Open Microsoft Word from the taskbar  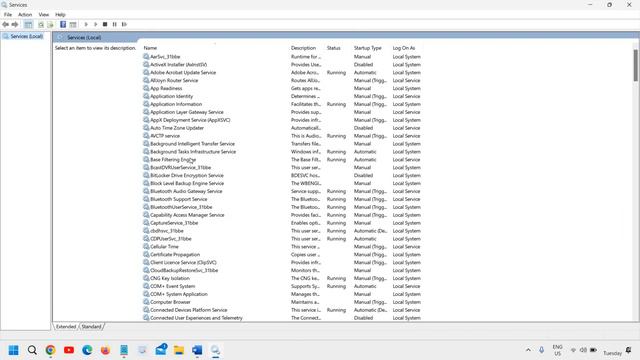point(197,350)
